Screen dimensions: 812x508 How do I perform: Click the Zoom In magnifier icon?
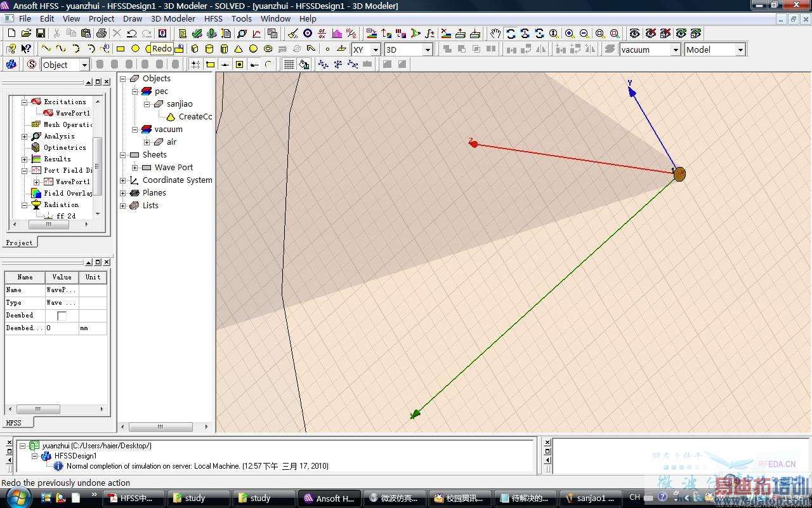pyautogui.click(x=570, y=33)
